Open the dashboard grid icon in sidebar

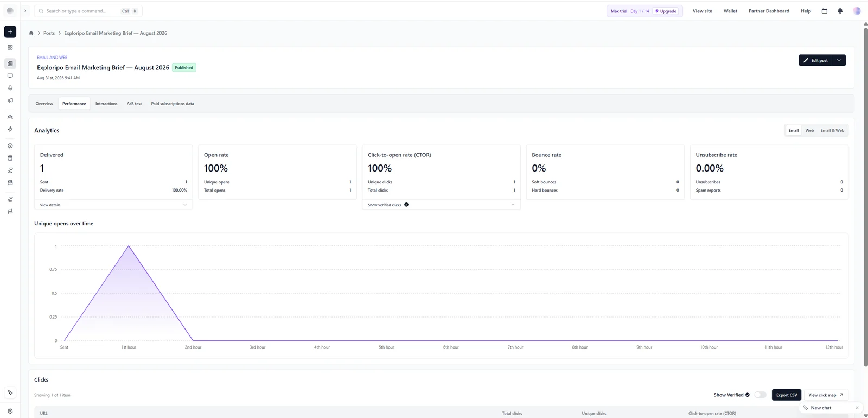click(10, 47)
